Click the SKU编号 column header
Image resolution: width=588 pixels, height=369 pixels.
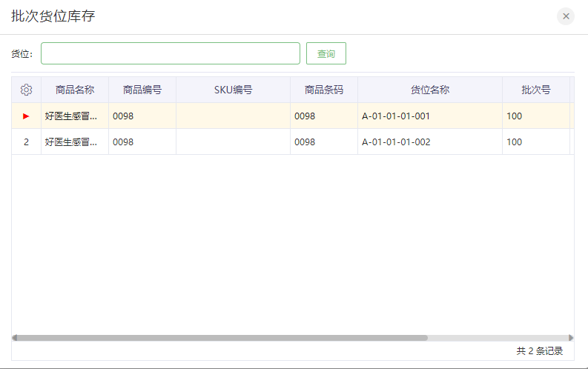(x=234, y=90)
